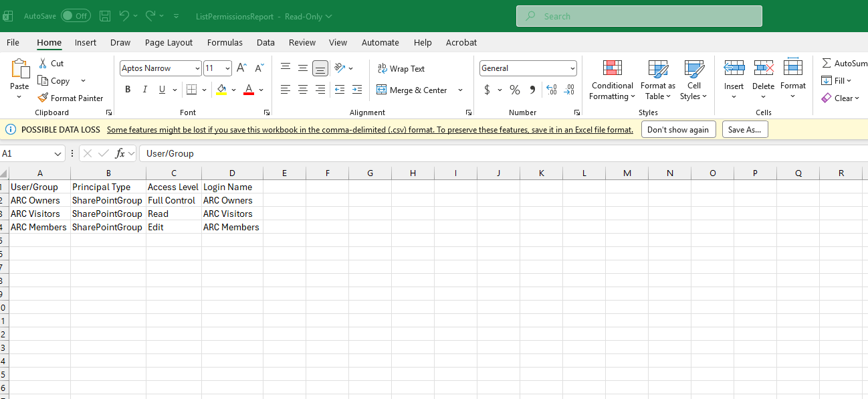
Task: Toggle Wrap Text option
Action: [401, 68]
